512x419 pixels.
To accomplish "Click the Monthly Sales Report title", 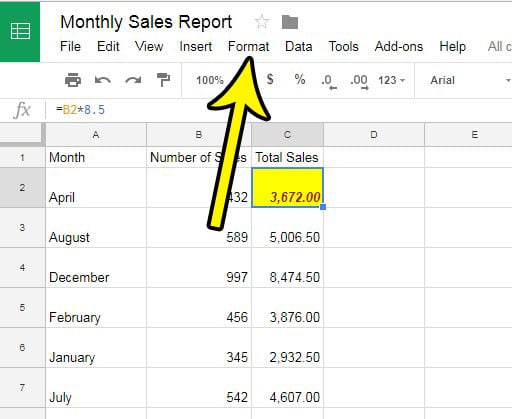I will click(146, 22).
